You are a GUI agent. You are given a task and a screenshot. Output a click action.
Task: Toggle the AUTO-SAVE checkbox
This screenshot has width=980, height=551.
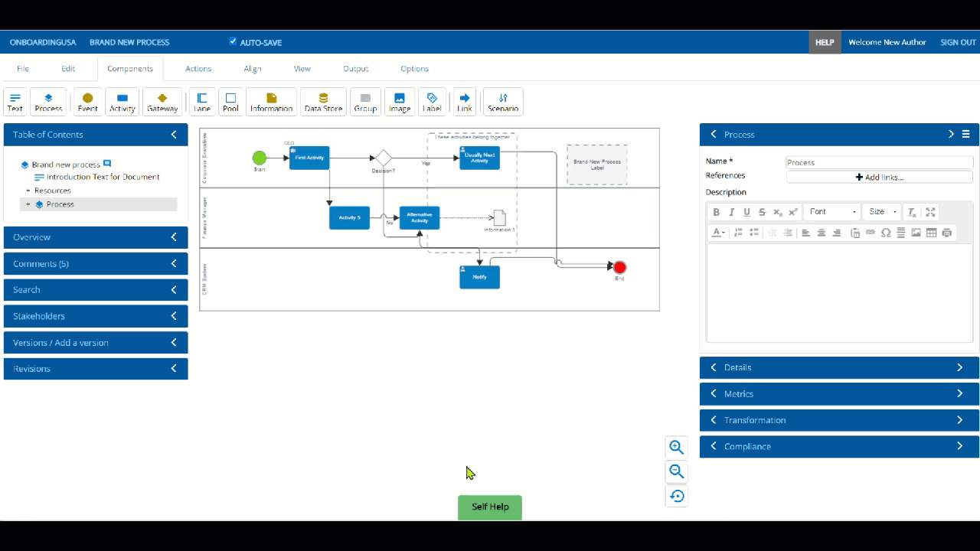click(x=233, y=41)
